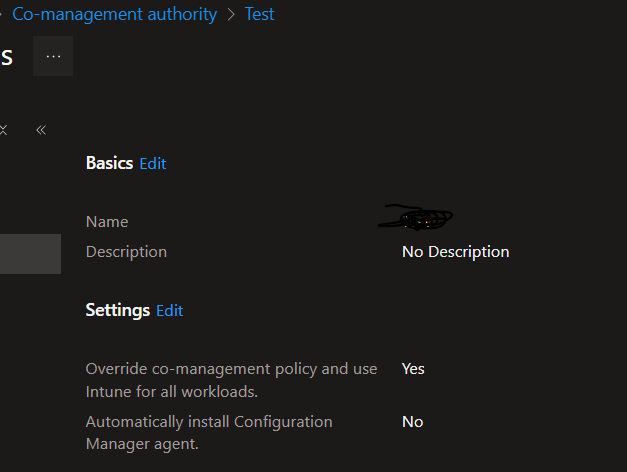Click 'No' value for Configuration Manager agent
627x472 pixels.
pos(412,422)
